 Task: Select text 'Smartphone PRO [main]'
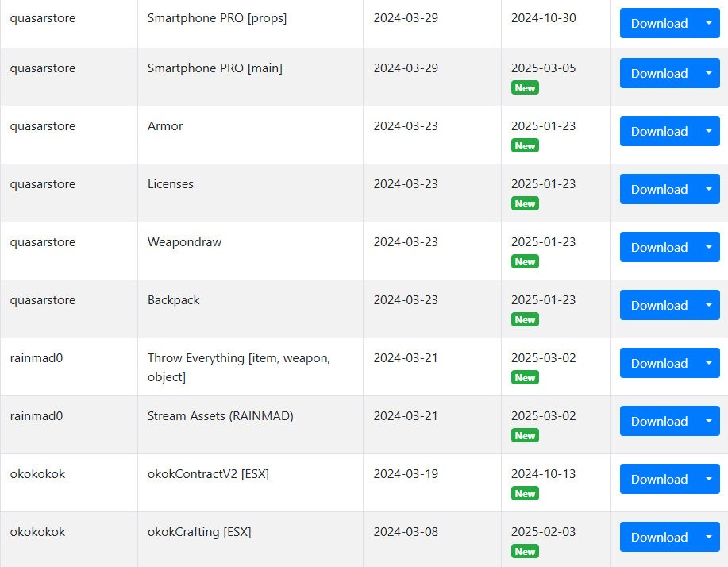215,69
